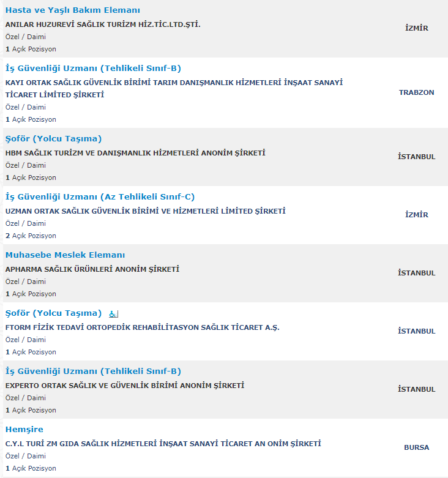Click the KAYI ORTAK SAĞLIK company name
Image resolution: width=448 pixels, height=478 pixels.
[174, 89]
